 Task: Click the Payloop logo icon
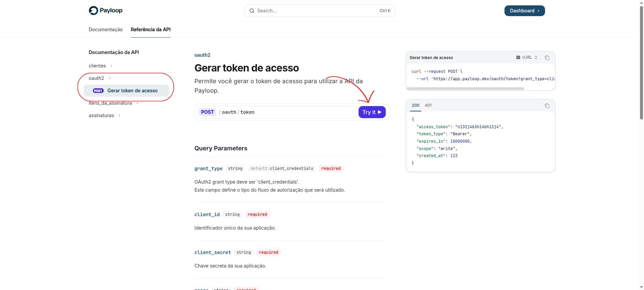pyautogui.click(x=93, y=10)
